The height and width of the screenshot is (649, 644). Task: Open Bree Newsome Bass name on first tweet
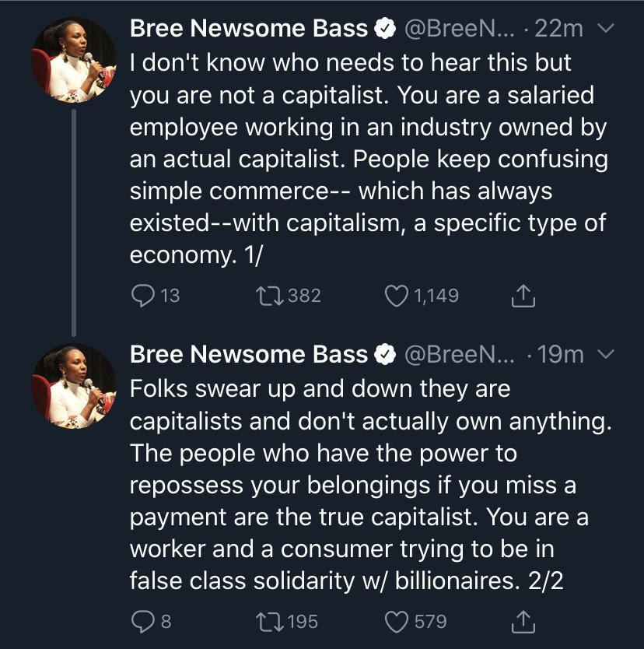(249, 29)
